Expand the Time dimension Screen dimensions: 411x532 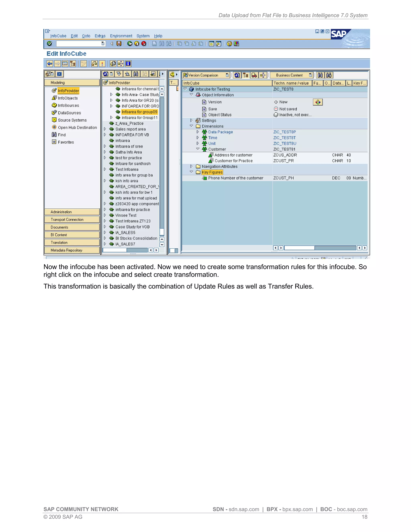198,138
